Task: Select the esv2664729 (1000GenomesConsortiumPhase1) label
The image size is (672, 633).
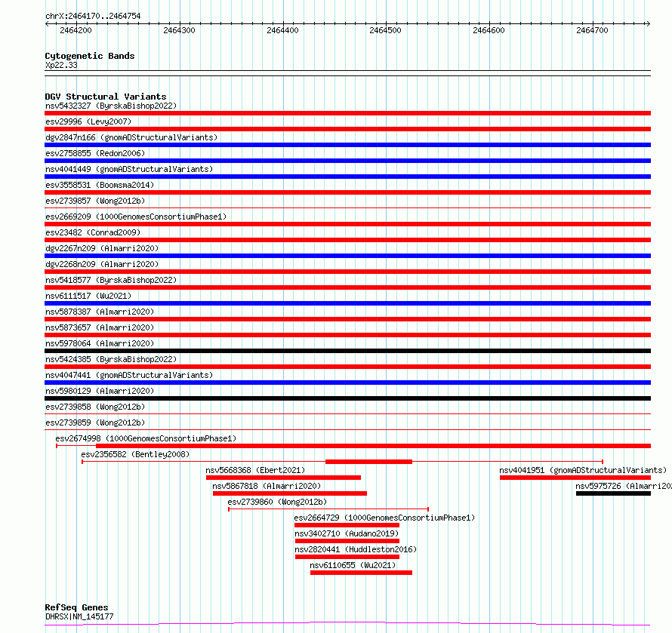Action: click(x=384, y=518)
